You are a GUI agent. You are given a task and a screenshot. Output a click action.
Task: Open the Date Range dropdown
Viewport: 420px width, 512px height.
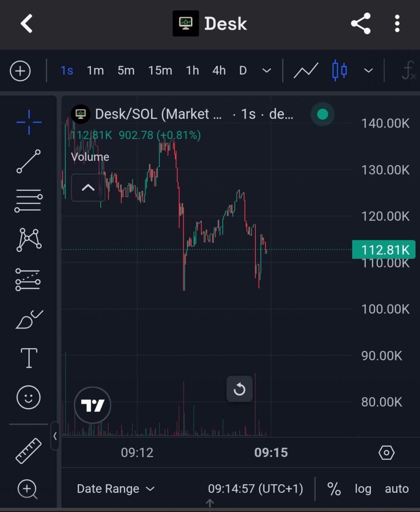[x=116, y=489]
